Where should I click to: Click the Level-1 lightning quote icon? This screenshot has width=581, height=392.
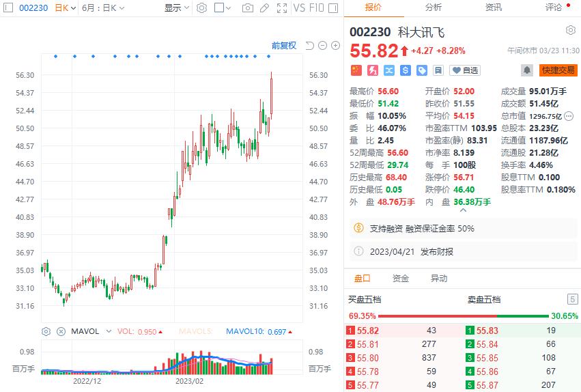point(372,70)
